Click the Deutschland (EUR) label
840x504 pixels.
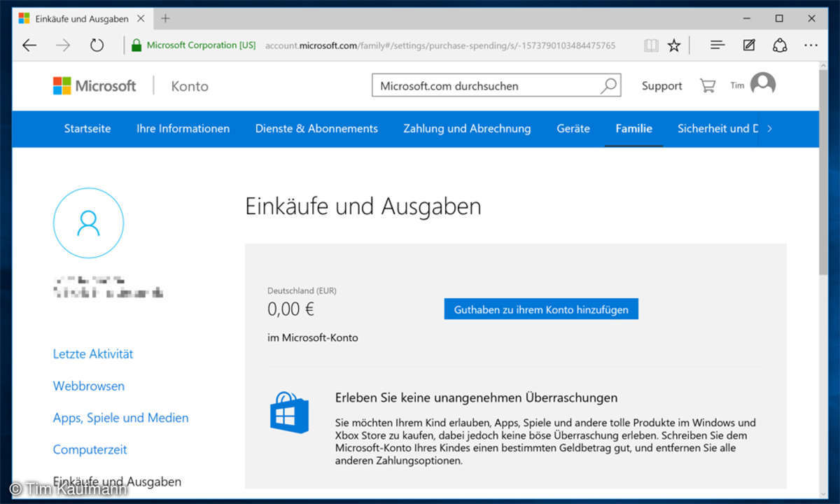[302, 290]
